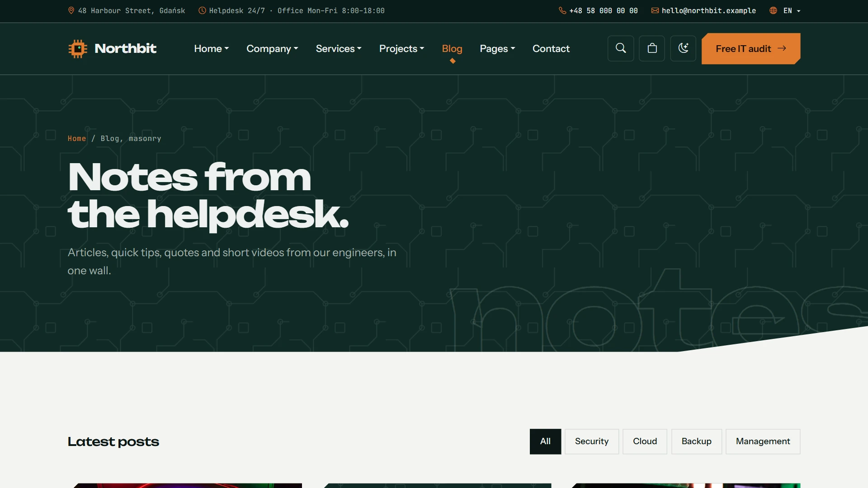Click the Free IT audit button
This screenshot has height=488, width=868.
(x=751, y=48)
